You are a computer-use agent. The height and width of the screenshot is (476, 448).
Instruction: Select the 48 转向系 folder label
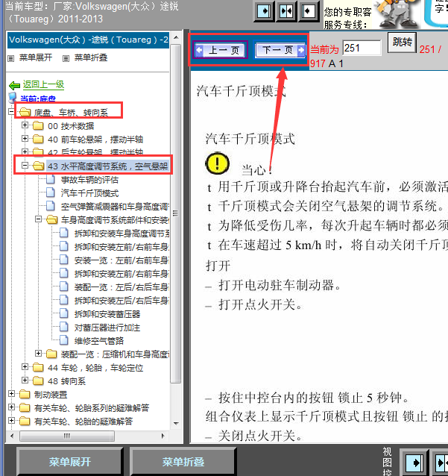pyautogui.click(x=67, y=381)
